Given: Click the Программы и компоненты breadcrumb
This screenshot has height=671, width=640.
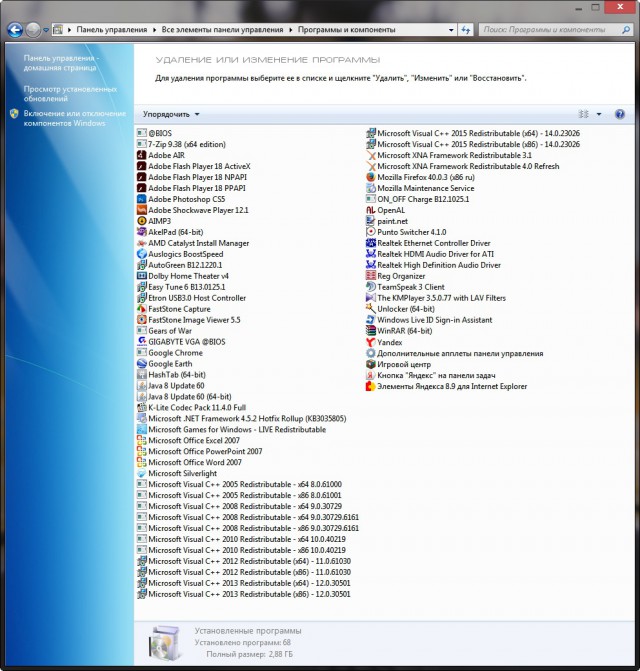Looking at the screenshot, I should point(347,30).
